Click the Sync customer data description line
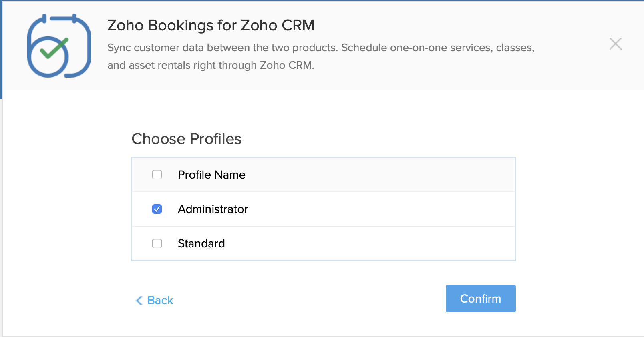 point(320,48)
